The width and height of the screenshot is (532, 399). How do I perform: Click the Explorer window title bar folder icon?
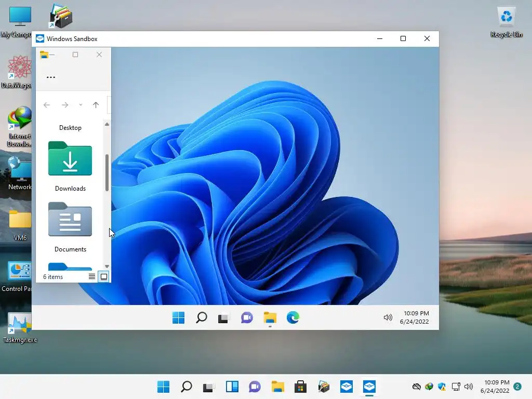(x=44, y=55)
